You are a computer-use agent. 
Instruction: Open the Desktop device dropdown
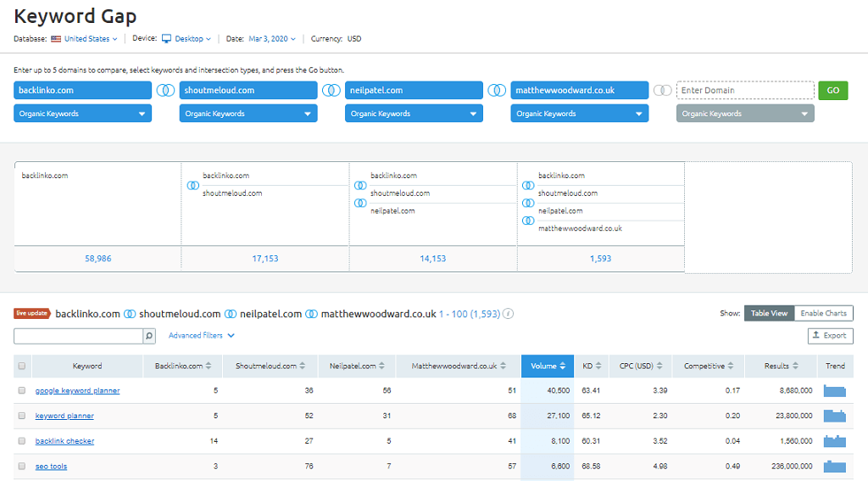coord(192,39)
